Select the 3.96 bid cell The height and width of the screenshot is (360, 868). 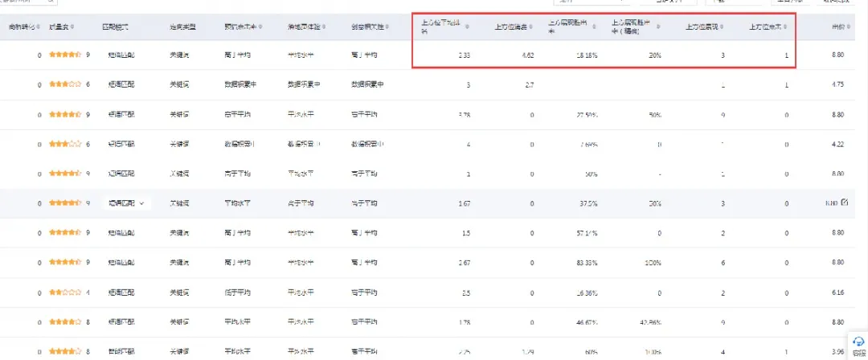(837, 351)
